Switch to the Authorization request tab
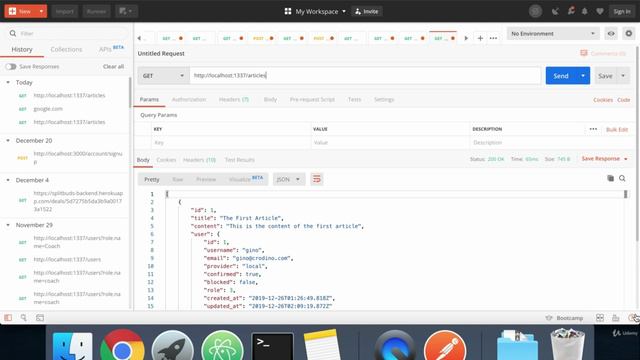 coord(189,100)
